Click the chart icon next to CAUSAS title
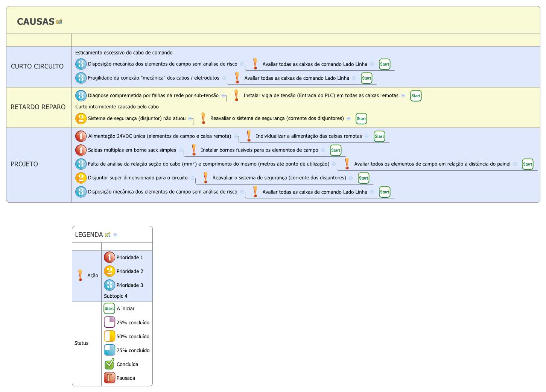546x392 pixels. (x=59, y=21)
